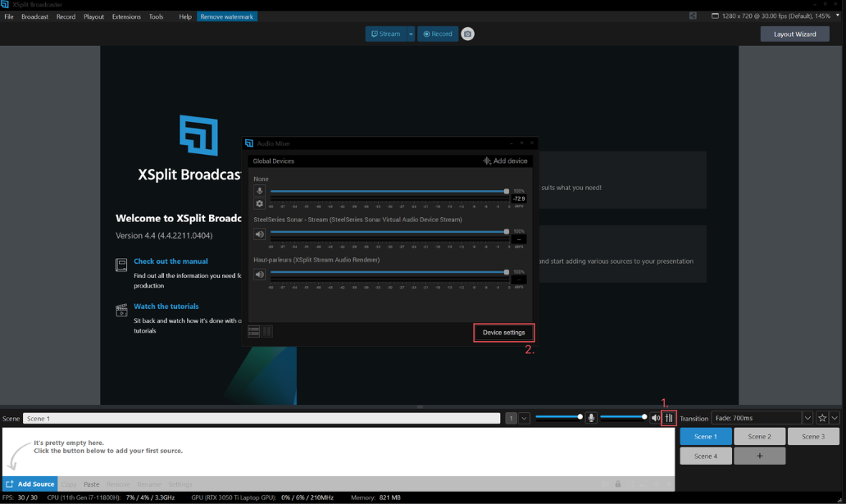Click the CPU usage status text
This screenshot has width=846, height=504.
(x=111, y=497)
